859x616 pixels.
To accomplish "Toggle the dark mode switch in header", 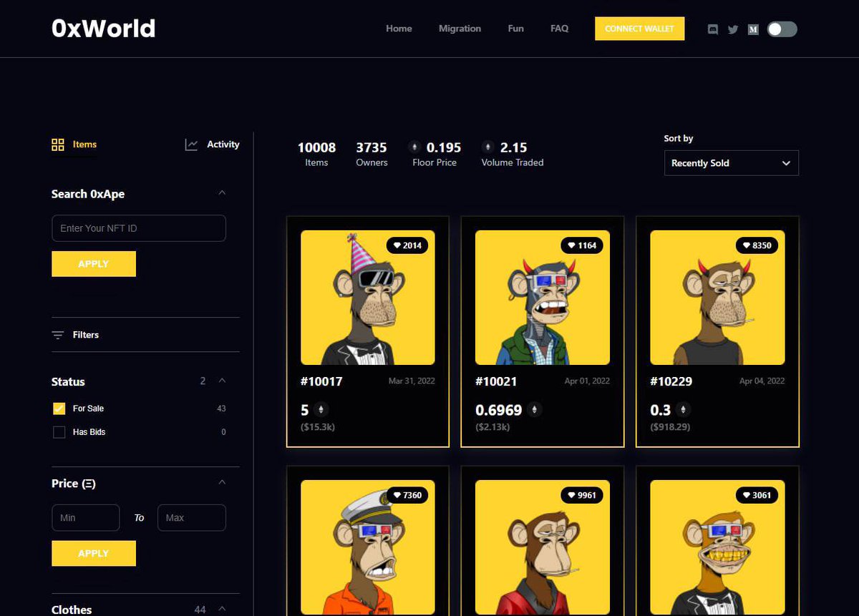I will tap(782, 29).
